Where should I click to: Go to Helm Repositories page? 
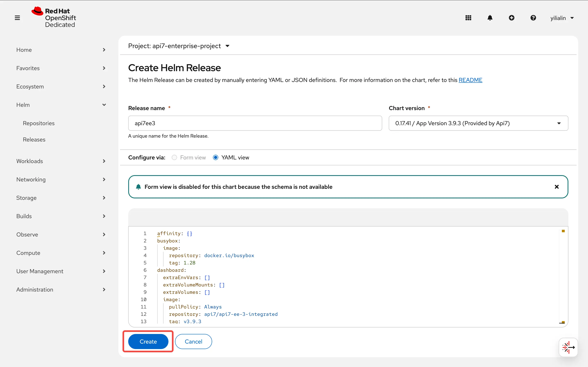point(39,123)
